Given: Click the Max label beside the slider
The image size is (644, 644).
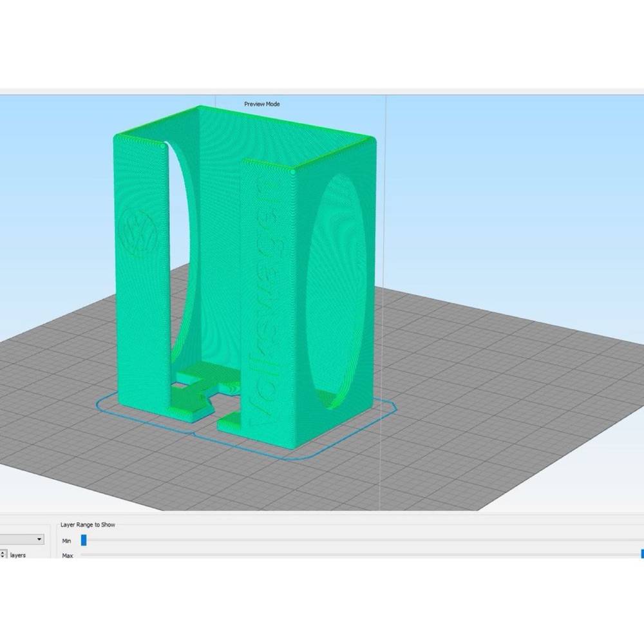Looking at the screenshot, I should pos(68,555).
